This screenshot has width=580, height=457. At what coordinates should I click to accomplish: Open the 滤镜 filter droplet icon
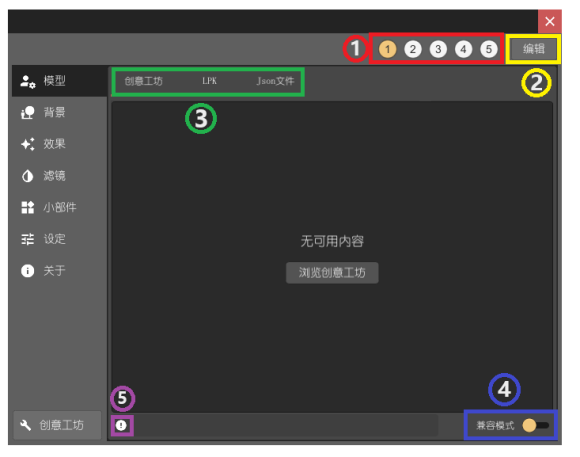[28, 176]
